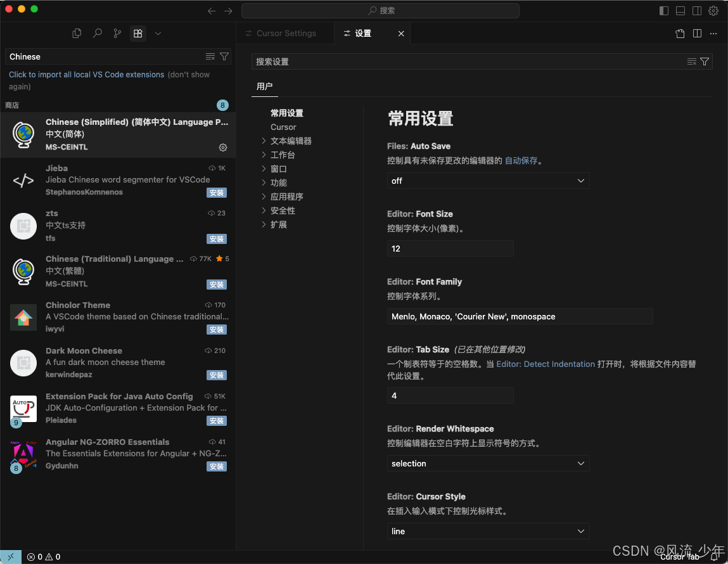The image size is (728, 564).
Task: Click the manage gear for Chinese Simplified pack
Action: point(223,147)
